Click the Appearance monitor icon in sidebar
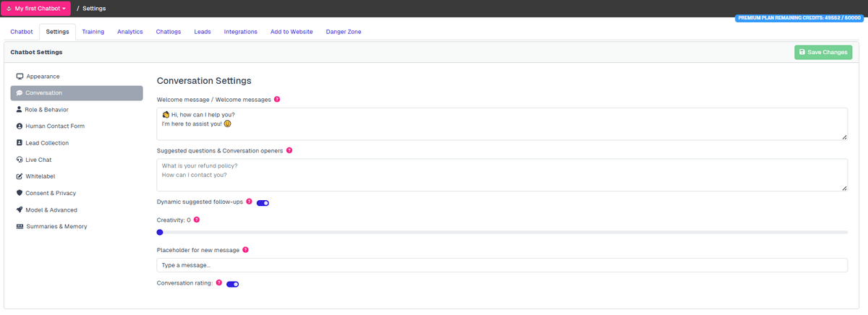This screenshot has width=868, height=315. coord(20,77)
